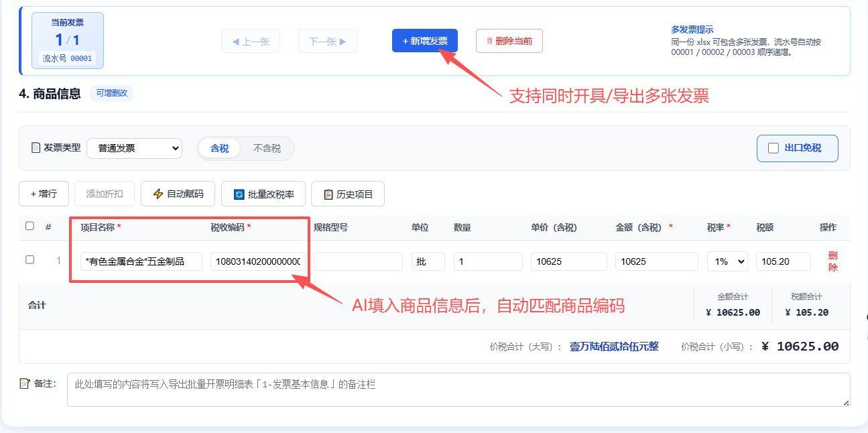Open the 税率 dropdown showing 1%
868x433 pixels.
point(727,261)
